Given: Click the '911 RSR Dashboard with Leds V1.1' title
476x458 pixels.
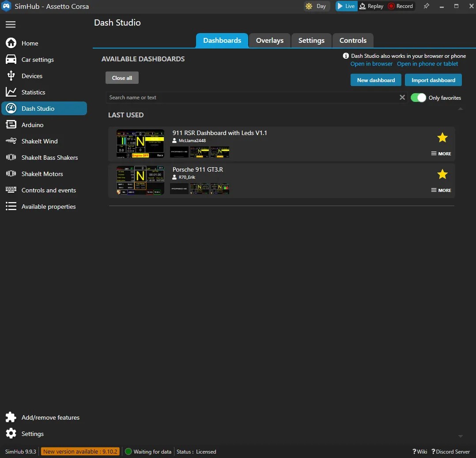Looking at the screenshot, I should [220, 133].
